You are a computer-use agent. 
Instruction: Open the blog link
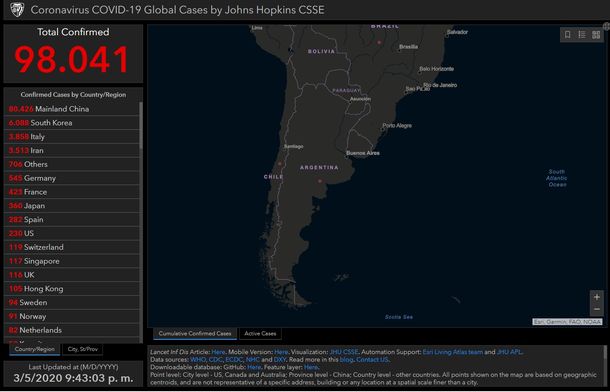click(x=346, y=360)
